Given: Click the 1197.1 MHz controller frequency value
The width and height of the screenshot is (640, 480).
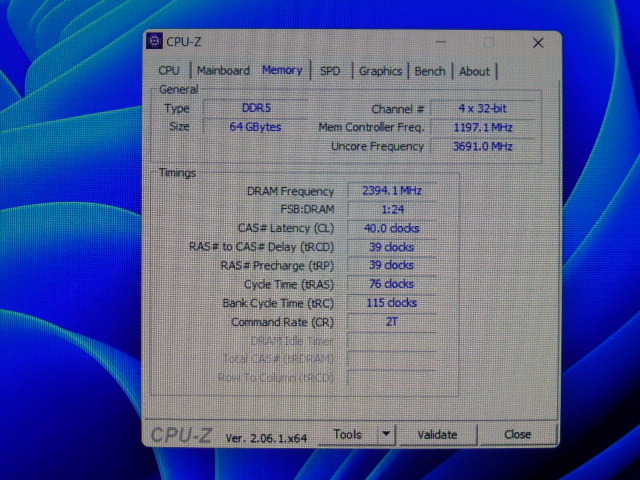Looking at the screenshot, I should [483, 128].
